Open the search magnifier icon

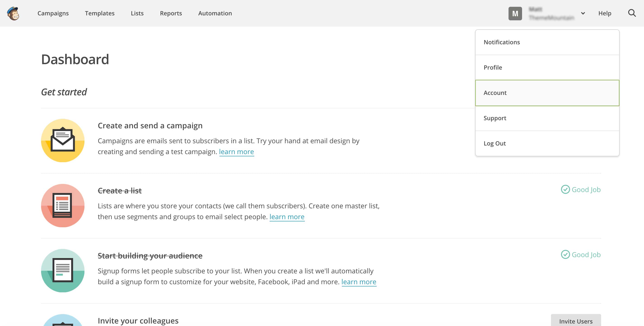(x=632, y=13)
